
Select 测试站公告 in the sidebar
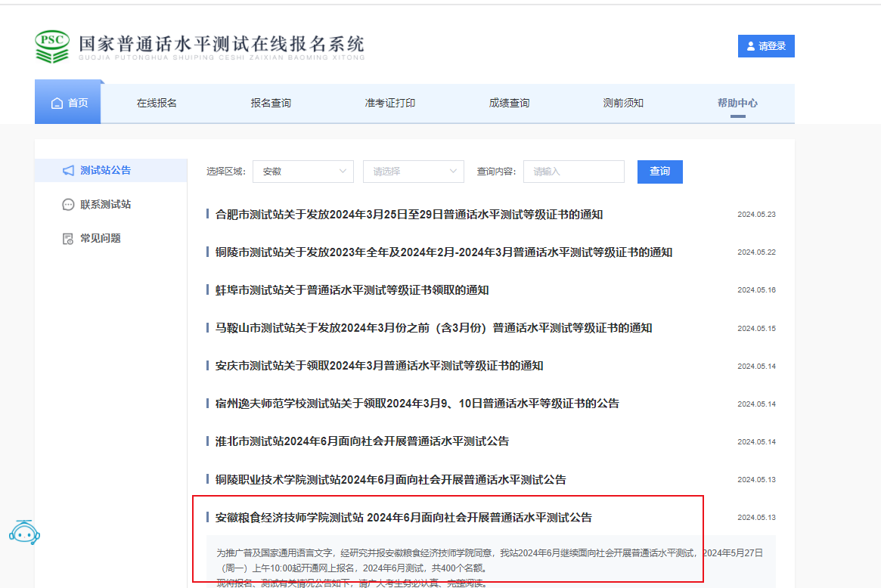tap(110, 170)
